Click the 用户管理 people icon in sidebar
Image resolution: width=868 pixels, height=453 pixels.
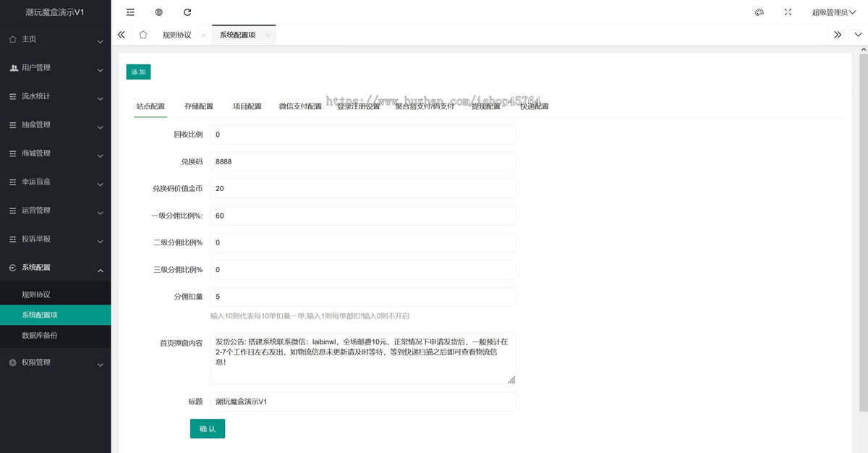[13, 68]
